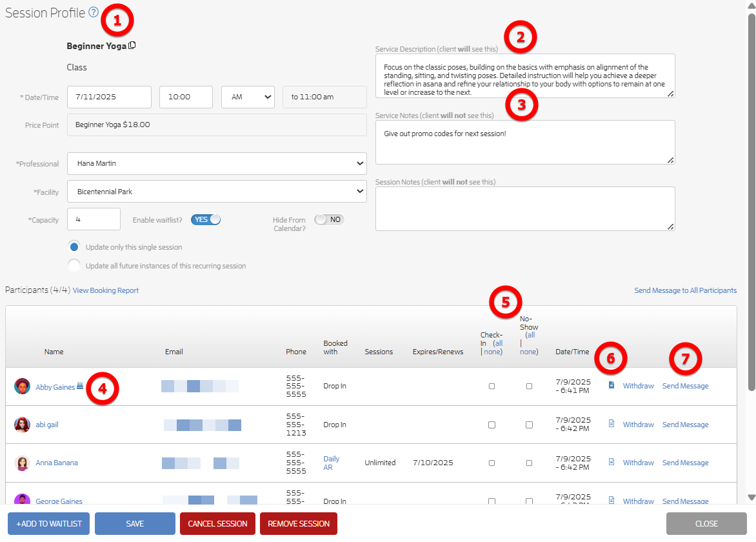Click the 'to 11:00 am' end time field
The height and width of the screenshot is (542, 756).
(x=324, y=97)
